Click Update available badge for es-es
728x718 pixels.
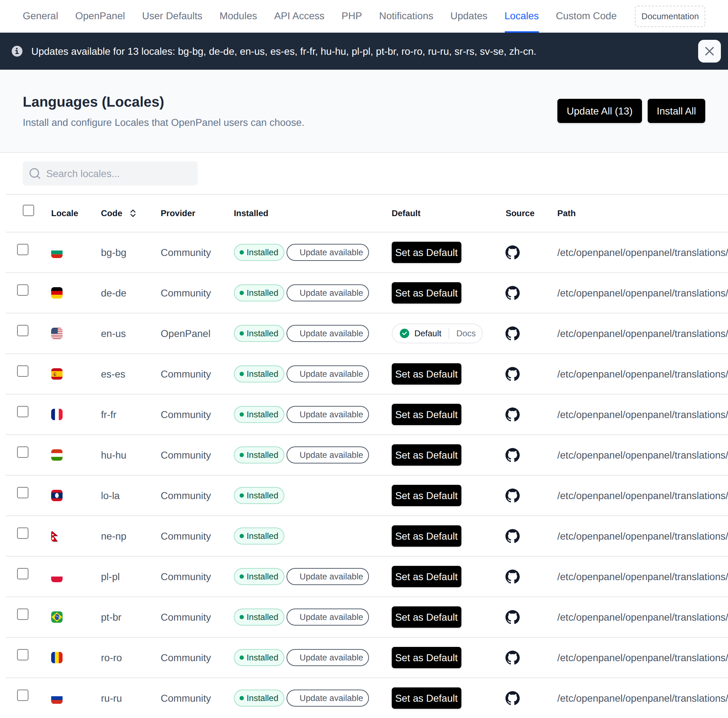[x=327, y=374]
